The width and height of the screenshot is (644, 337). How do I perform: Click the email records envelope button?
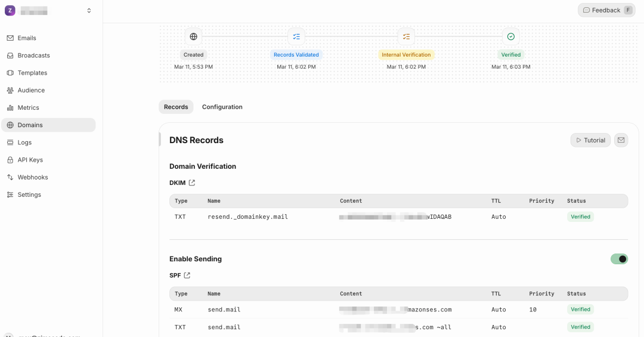point(621,140)
